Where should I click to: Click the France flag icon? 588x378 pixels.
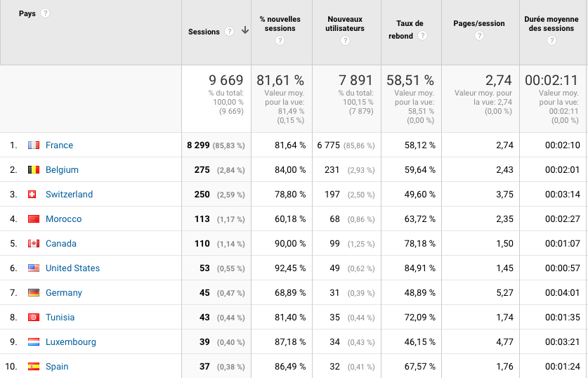click(34, 145)
